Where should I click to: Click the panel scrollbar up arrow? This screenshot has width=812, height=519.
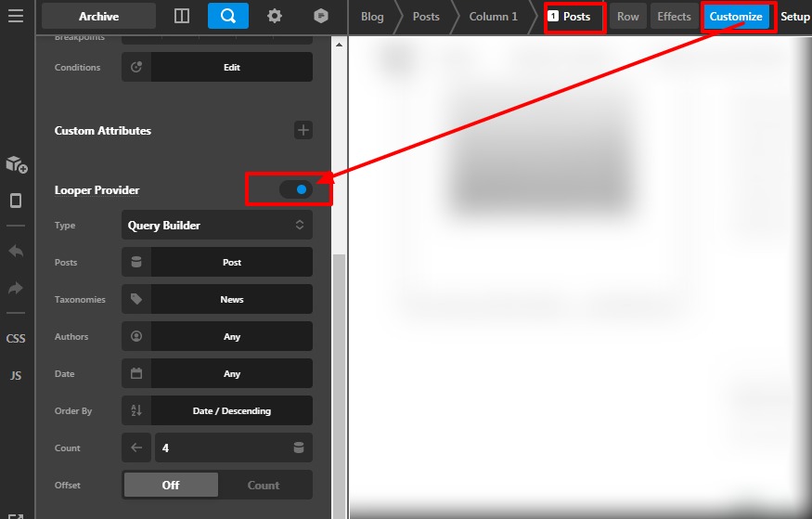(339, 45)
